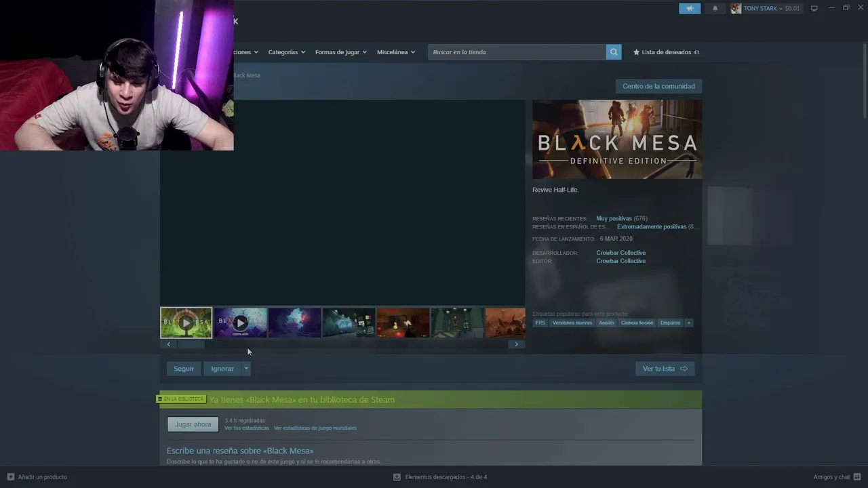
Task: Select the Versiones nuevas tag
Action: 572,323
